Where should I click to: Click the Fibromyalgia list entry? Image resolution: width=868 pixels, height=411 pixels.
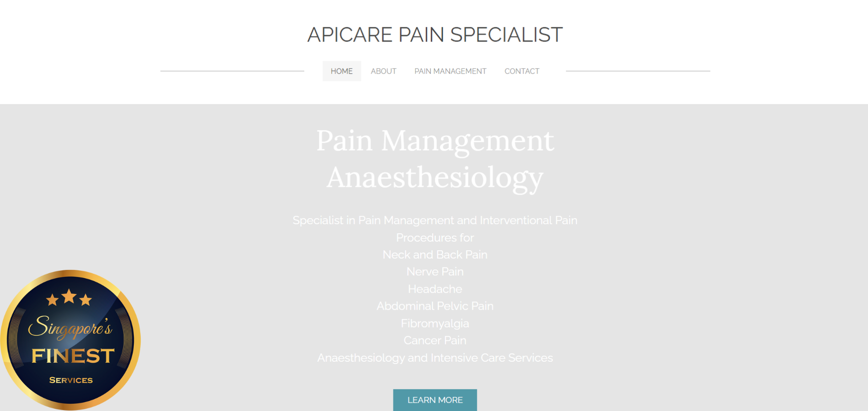coord(435,323)
